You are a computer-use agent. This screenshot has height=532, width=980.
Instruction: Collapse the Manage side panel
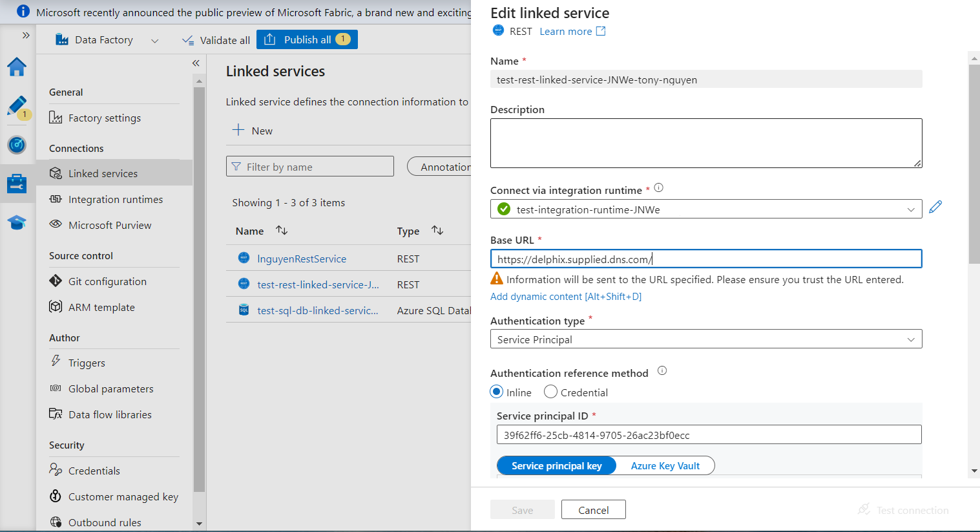pyautogui.click(x=196, y=63)
